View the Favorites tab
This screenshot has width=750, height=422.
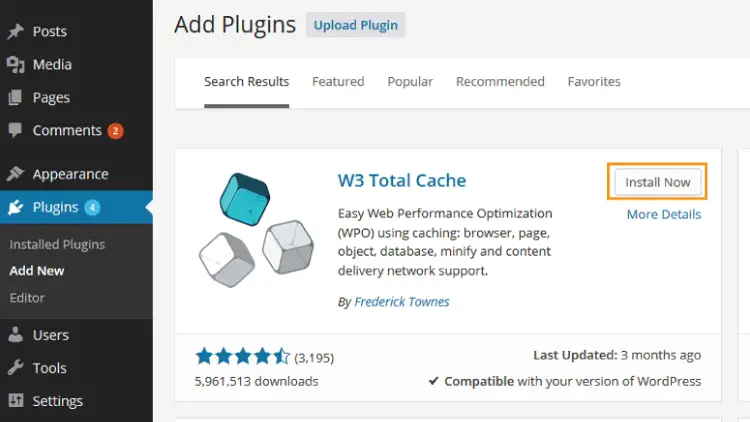click(x=594, y=82)
